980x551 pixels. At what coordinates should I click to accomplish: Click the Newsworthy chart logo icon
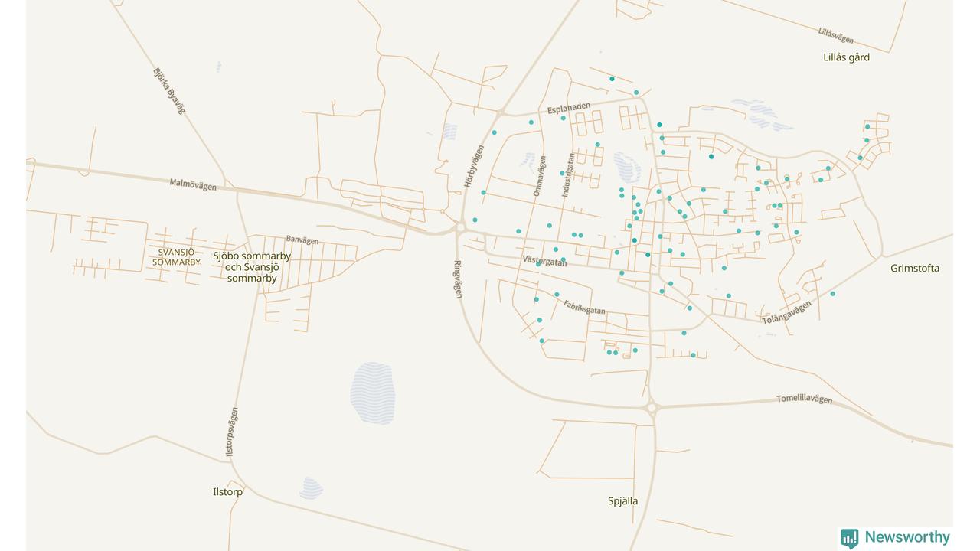point(849,538)
